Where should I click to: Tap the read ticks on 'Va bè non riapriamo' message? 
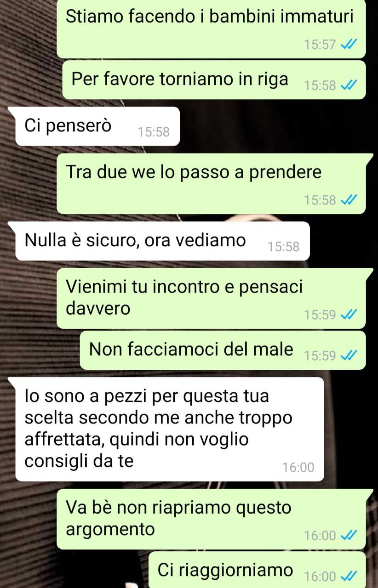click(347, 536)
